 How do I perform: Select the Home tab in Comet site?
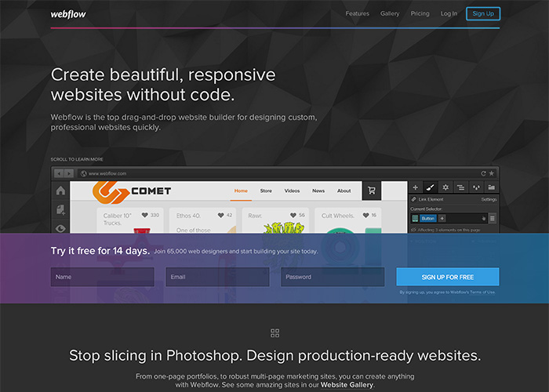pos(241,191)
